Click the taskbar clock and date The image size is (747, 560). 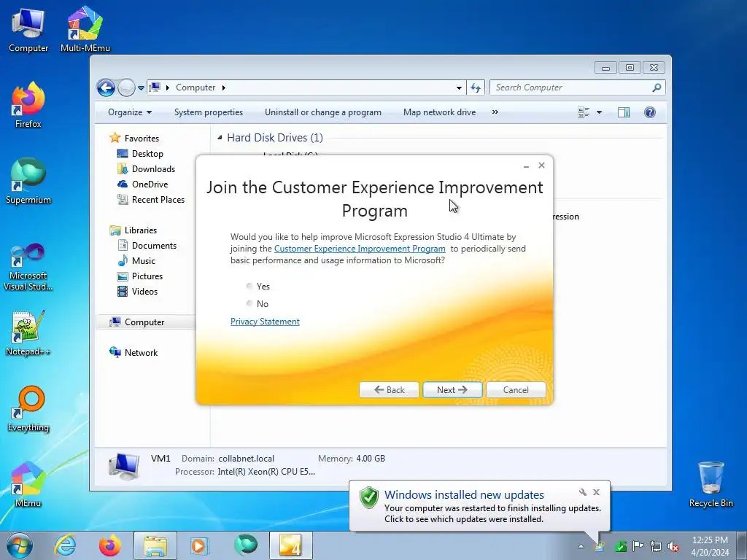[710, 546]
